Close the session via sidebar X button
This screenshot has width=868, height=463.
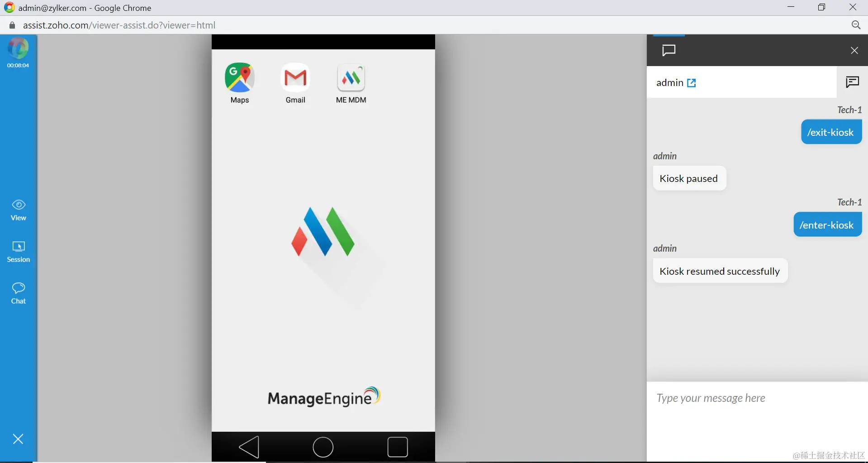point(18,439)
